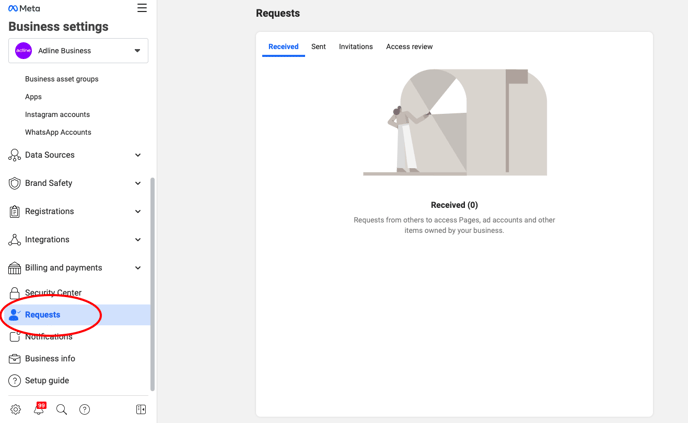Click the mailbox illustration

(455, 122)
